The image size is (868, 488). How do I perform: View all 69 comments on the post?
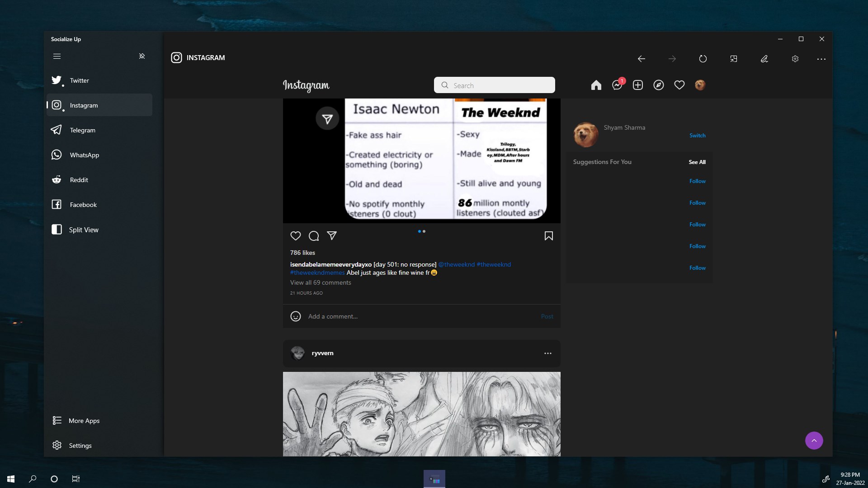click(x=321, y=282)
